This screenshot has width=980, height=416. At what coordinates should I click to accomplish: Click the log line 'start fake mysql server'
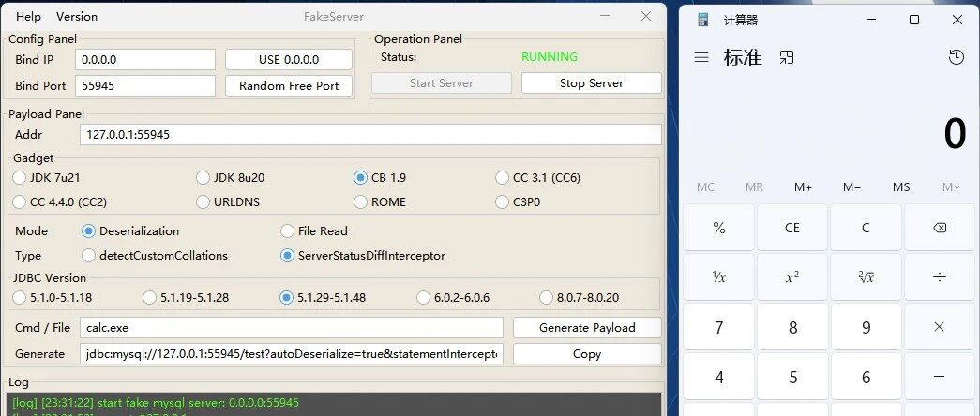tap(156, 402)
